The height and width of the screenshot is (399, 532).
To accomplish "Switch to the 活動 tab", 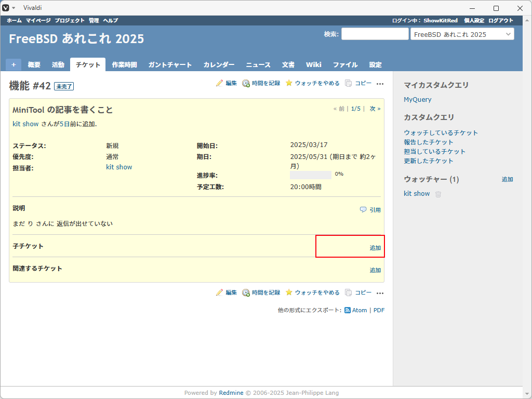I will point(58,64).
